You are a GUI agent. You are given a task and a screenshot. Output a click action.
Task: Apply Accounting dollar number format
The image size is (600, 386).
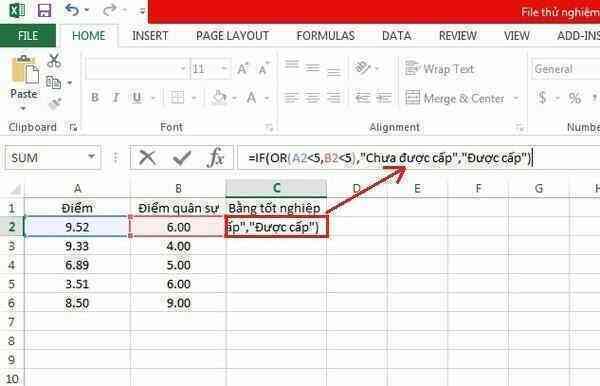(x=542, y=98)
